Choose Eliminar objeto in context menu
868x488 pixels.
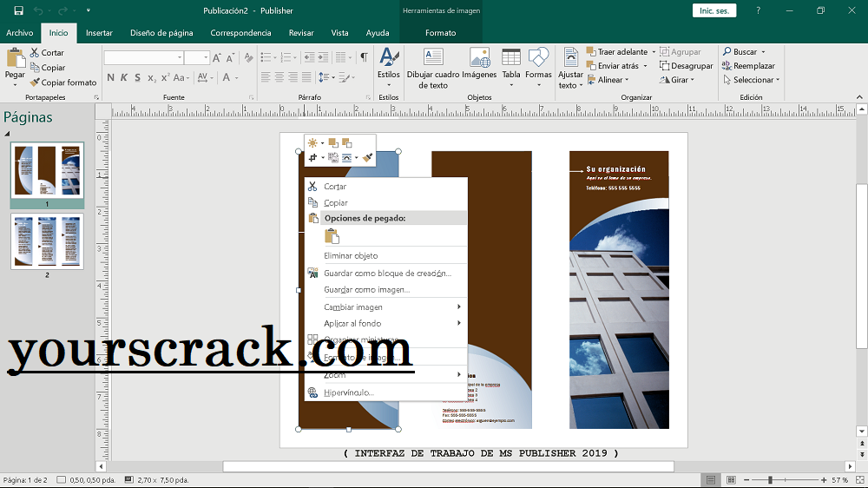(x=386, y=256)
